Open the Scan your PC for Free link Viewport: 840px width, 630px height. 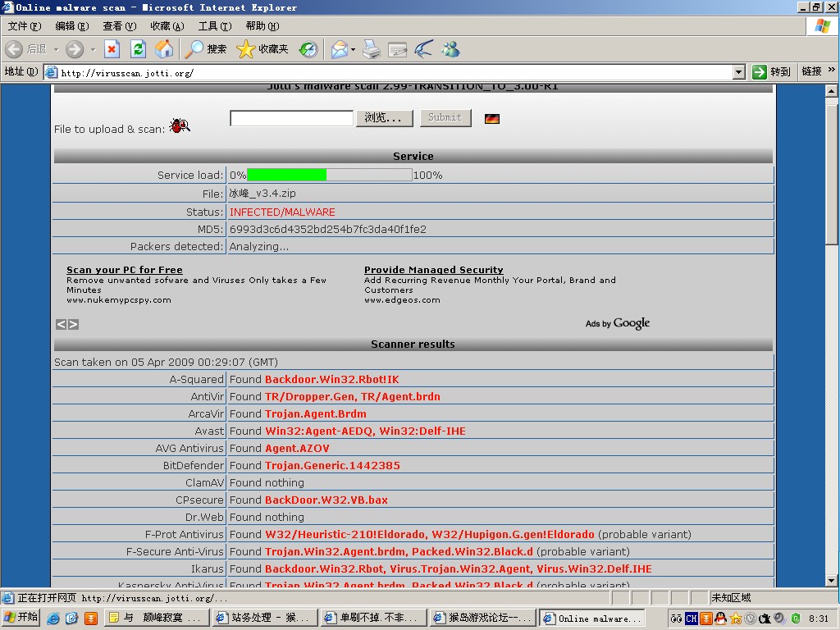(x=125, y=270)
